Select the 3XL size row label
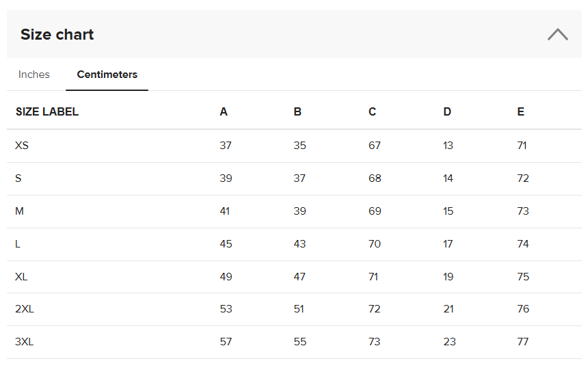 (25, 342)
